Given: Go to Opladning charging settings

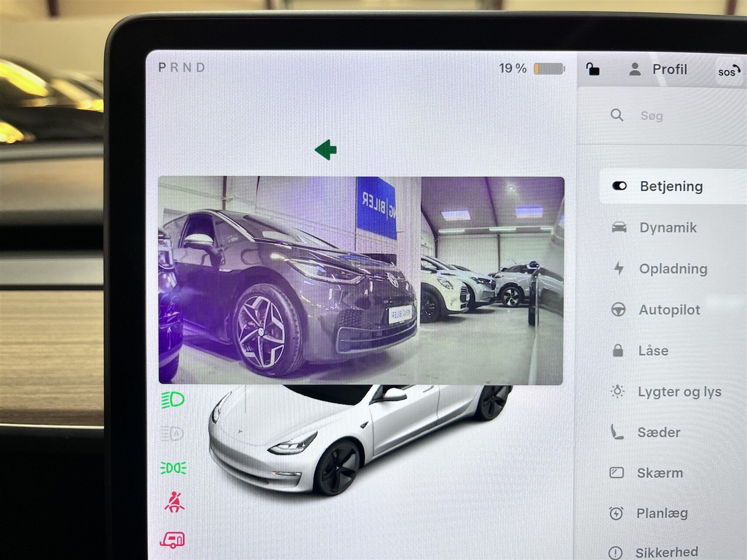Looking at the screenshot, I should (x=673, y=269).
